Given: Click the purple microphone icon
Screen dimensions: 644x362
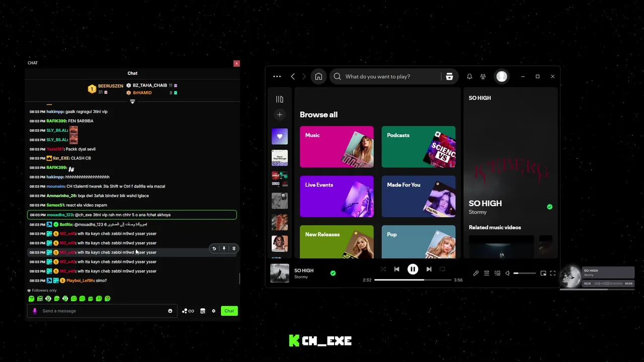Looking at the screenshot, I should [x=35, y=311].
